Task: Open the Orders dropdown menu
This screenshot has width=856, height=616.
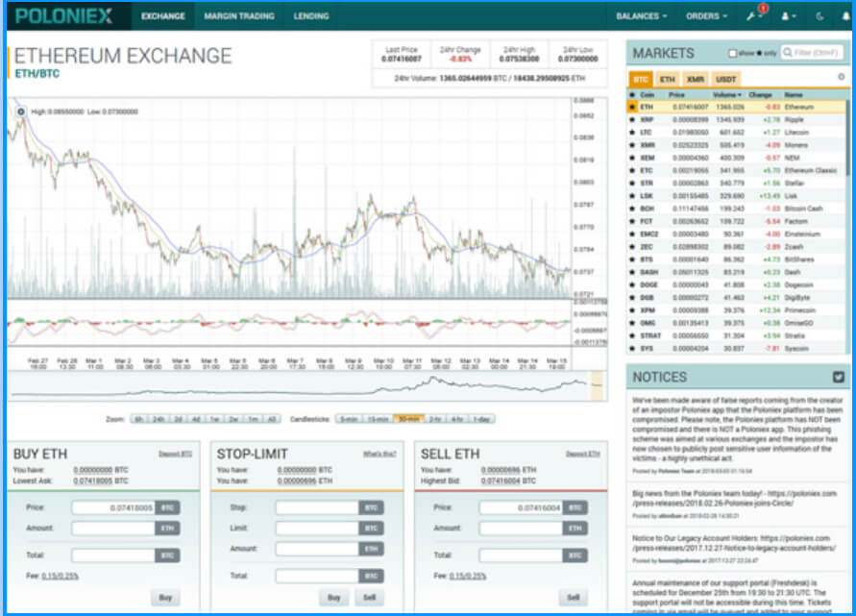Action: [706, 16]
